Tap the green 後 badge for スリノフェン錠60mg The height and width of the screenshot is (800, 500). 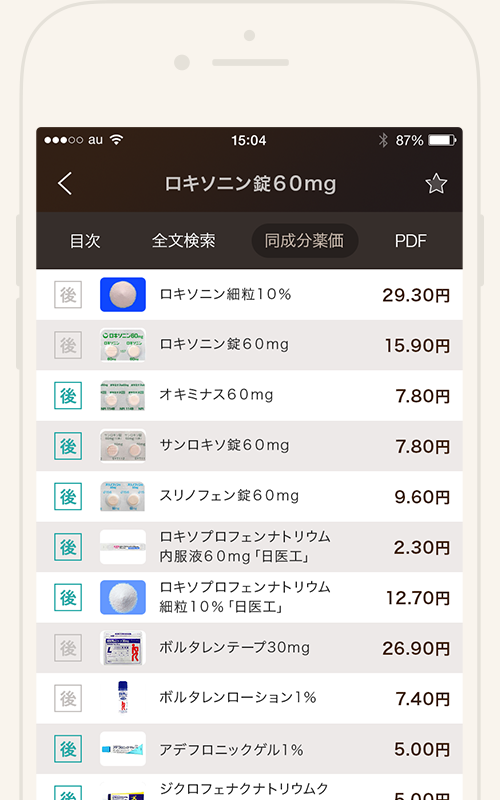68,496
